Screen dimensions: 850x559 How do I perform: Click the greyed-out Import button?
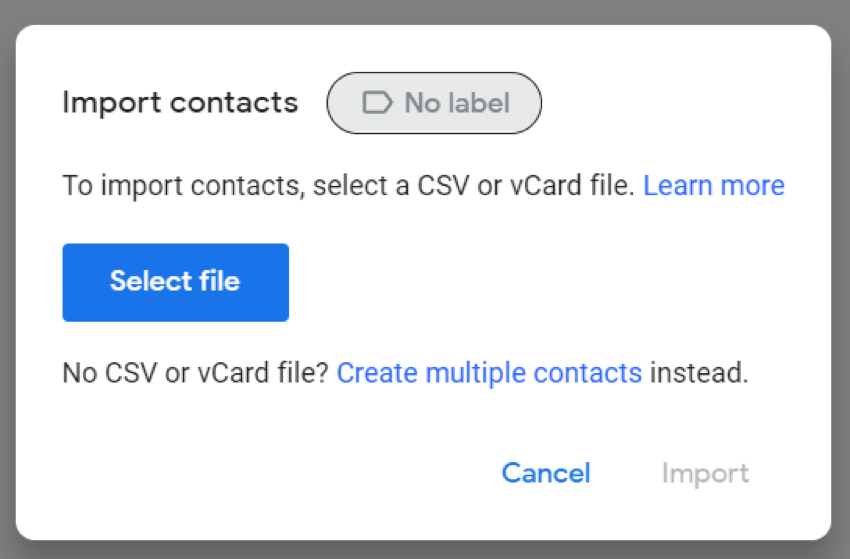pos(705,473)
